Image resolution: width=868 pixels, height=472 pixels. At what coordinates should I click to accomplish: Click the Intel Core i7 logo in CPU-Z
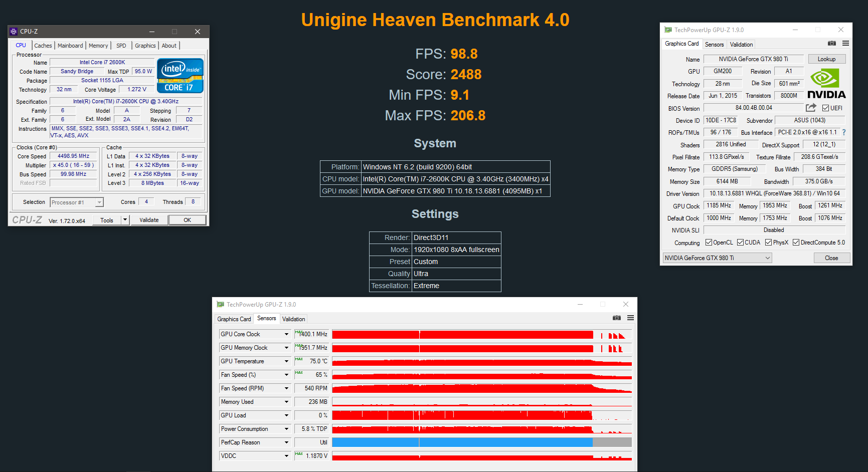[180, 76]
